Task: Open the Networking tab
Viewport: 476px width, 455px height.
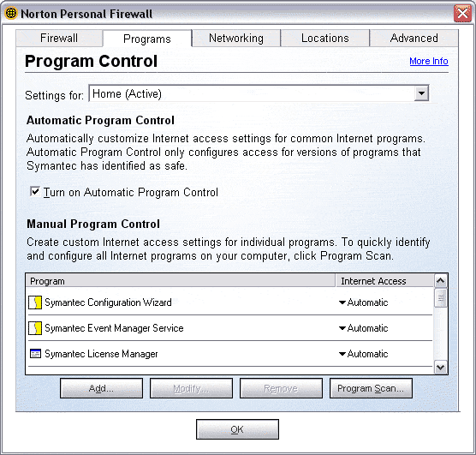Action: (236, 39)
